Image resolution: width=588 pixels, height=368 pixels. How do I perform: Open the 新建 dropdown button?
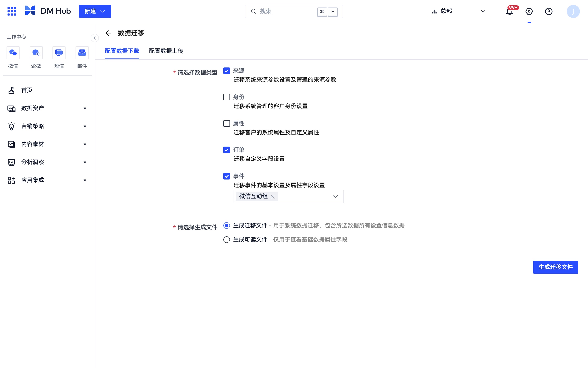point(95,11)
